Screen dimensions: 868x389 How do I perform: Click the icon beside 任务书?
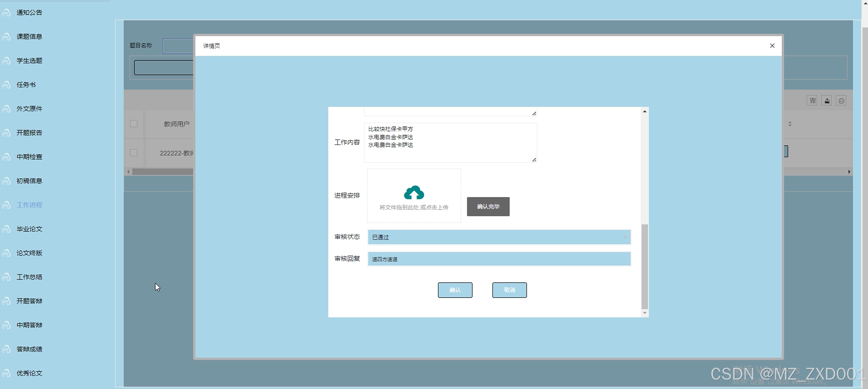(x=6, y=85)
